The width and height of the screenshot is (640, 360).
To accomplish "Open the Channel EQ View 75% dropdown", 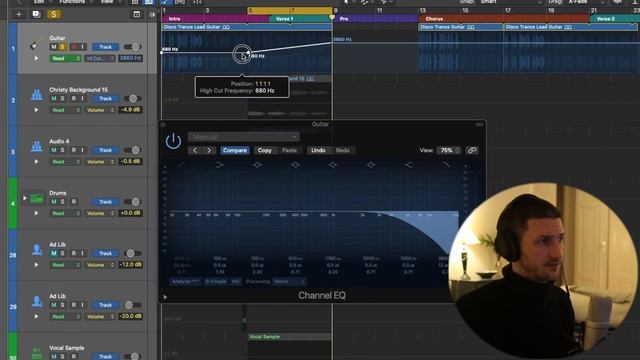I will [449, 150].
